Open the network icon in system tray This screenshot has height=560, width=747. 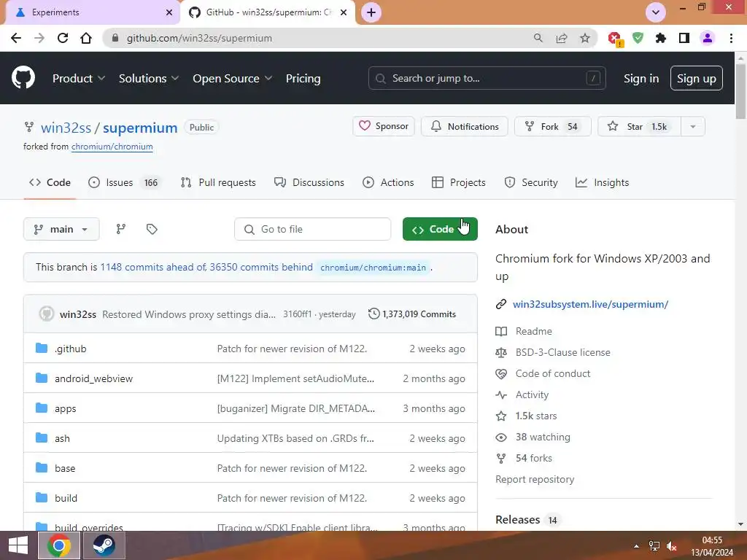[x=654, y=546]
